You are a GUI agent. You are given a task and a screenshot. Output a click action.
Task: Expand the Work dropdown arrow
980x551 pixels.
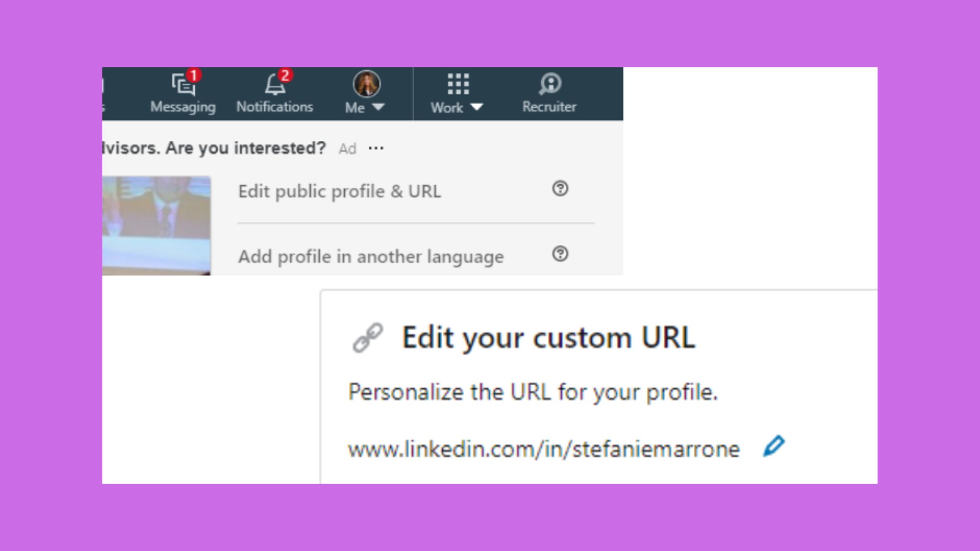476,107
